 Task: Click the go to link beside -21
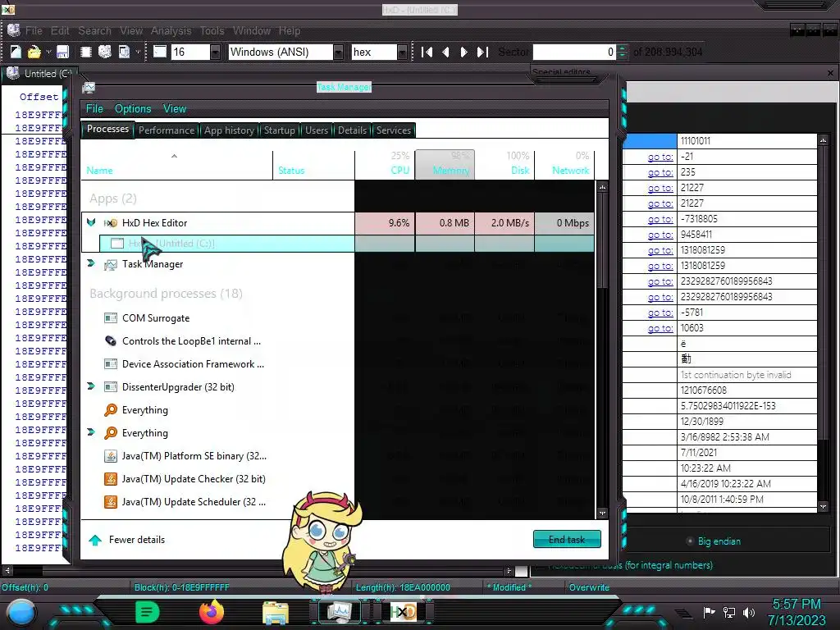click(660, 157)
